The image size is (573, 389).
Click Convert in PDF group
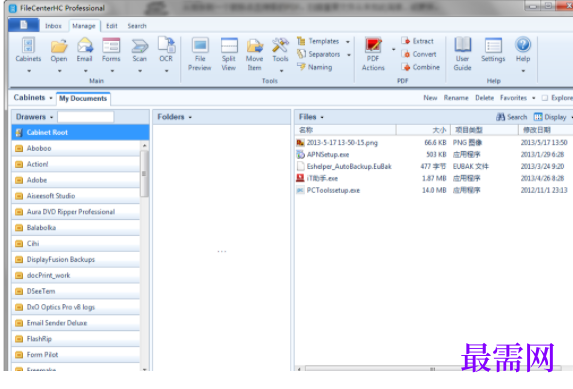point(419,54)
